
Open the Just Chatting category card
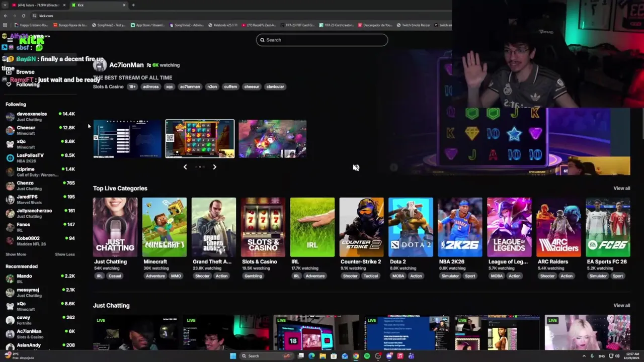click(x=115, y=227)
